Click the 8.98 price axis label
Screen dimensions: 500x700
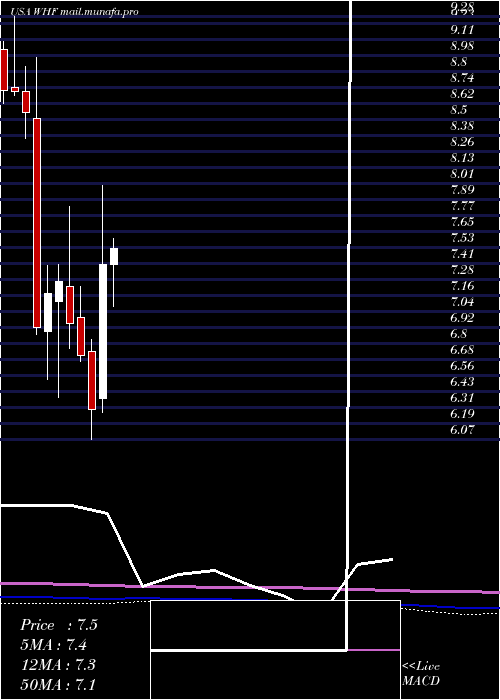pos(462,46)
